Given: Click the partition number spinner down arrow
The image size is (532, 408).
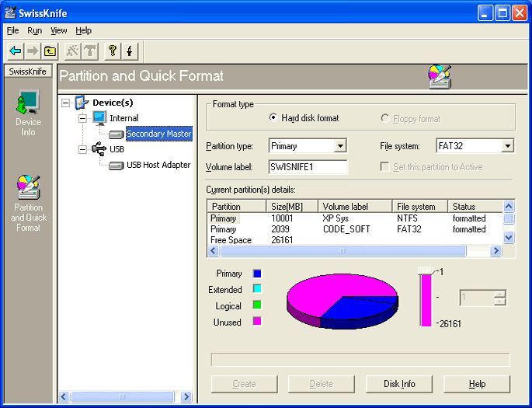Looking at the screenshot, I should tap(499, 302).
